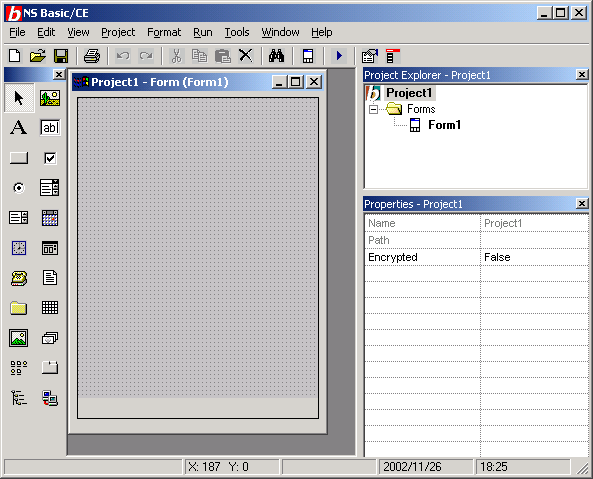Viewport: 593px width, 479px height.
Task: Click the Copy toolbar icon
Action: click(x=199, y=56)
